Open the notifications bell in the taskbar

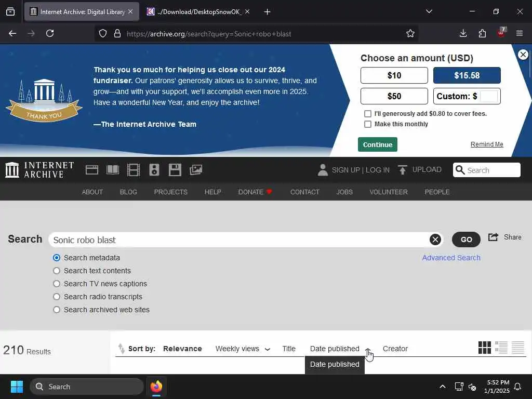click(518, 387)
